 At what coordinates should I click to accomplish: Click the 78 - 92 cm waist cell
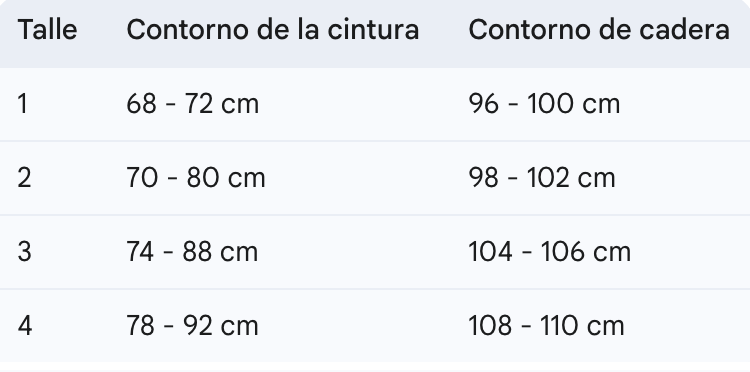tap(192, 326)
